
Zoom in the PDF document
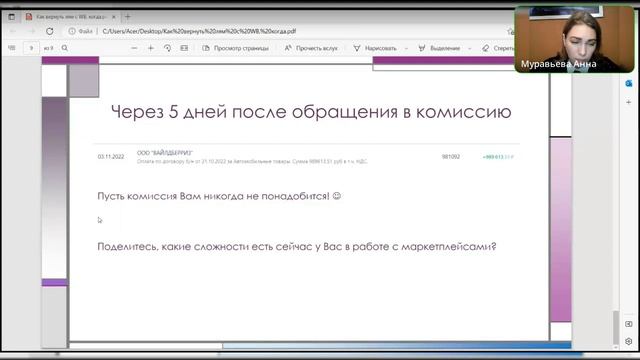tap(151, 48)
